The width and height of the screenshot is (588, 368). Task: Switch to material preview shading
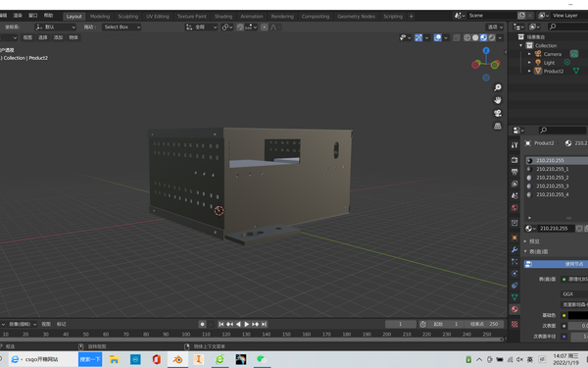tap(484, 37)
